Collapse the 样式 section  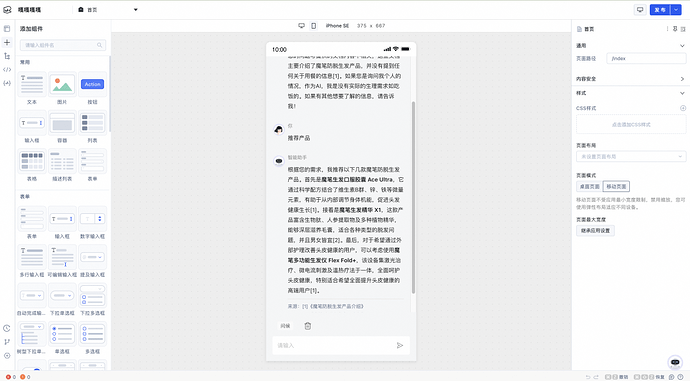[682, 93]
